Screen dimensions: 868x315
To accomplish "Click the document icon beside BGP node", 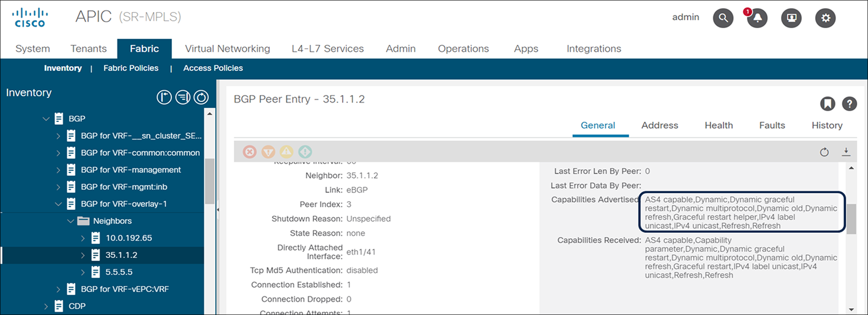I will [x=59, y=118].
